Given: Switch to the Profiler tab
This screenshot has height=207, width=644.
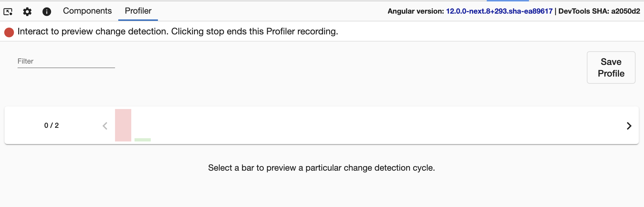Looking at the screenshot, I should (x=137, y=11).
